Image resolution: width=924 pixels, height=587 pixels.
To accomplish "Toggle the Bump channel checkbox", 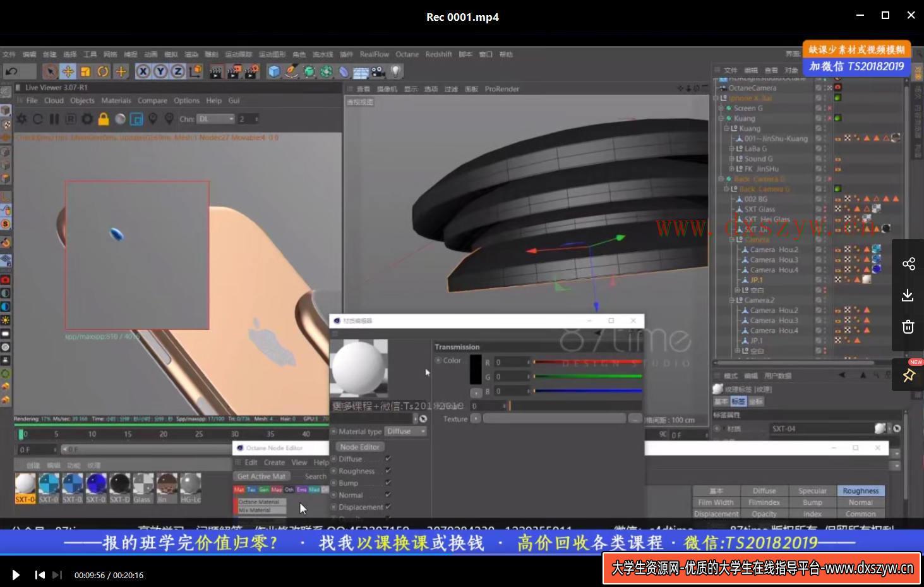I will coord(388,483).
